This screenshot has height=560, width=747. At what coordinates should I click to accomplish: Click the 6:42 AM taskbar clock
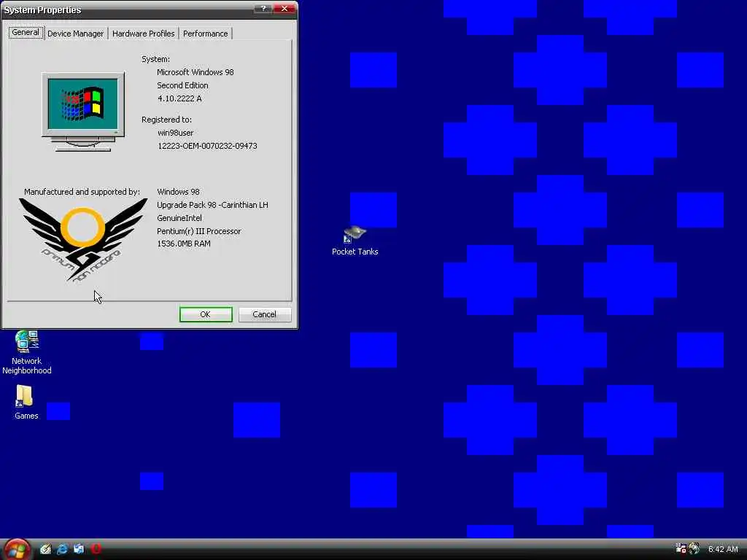pos(723,549)
